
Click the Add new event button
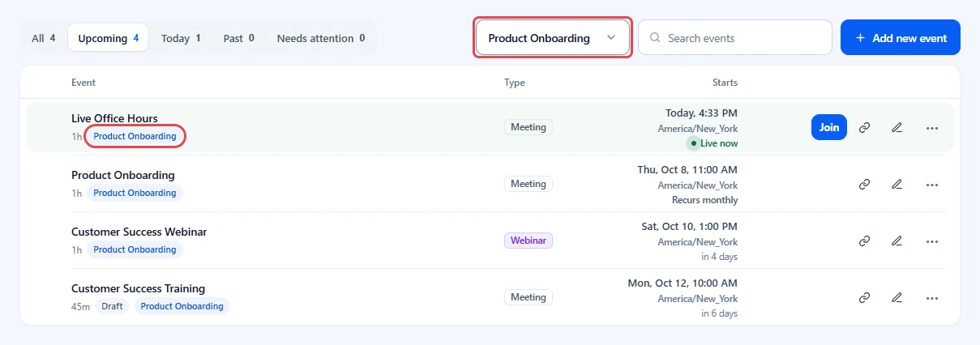901,38
